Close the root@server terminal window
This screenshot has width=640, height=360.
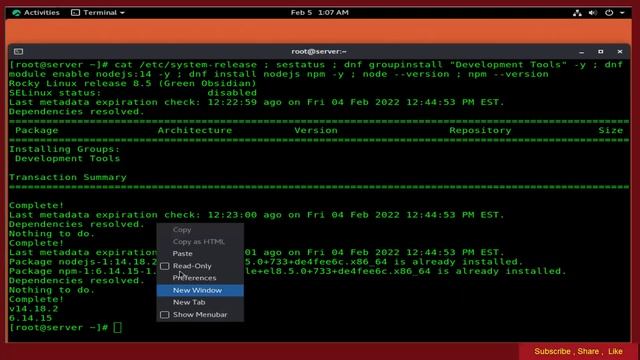[x=620, y=52]
